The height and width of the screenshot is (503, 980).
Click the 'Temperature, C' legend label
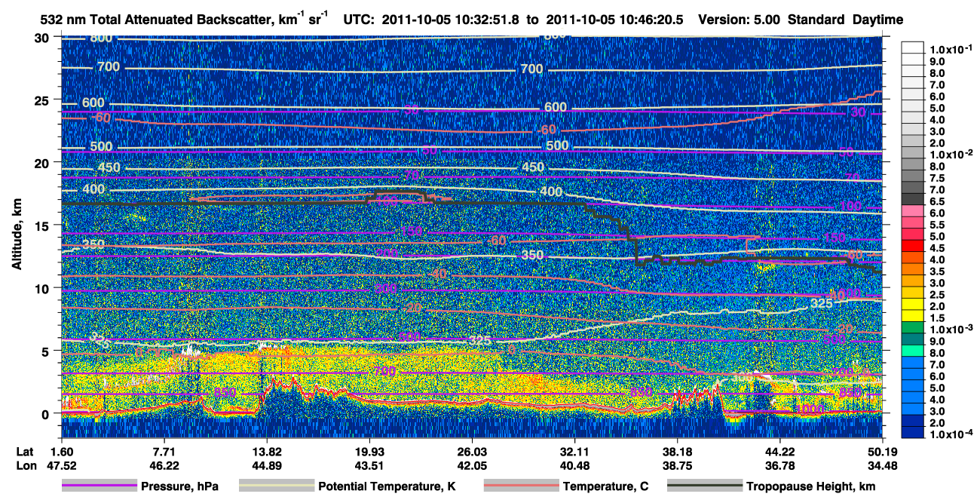605,487
